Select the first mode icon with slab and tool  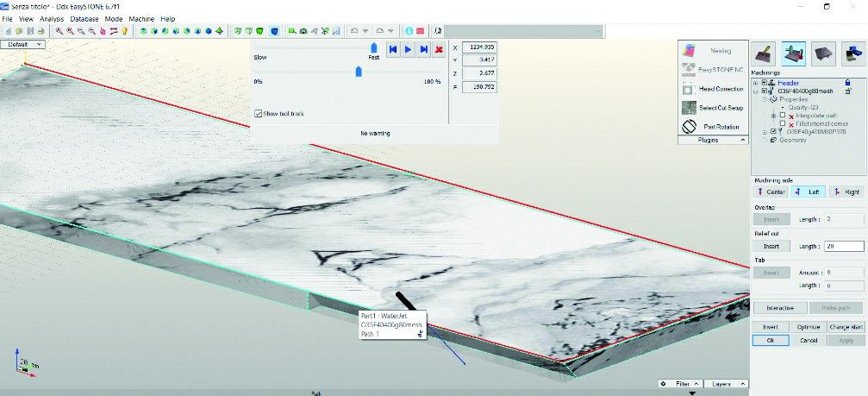point(765,53)
